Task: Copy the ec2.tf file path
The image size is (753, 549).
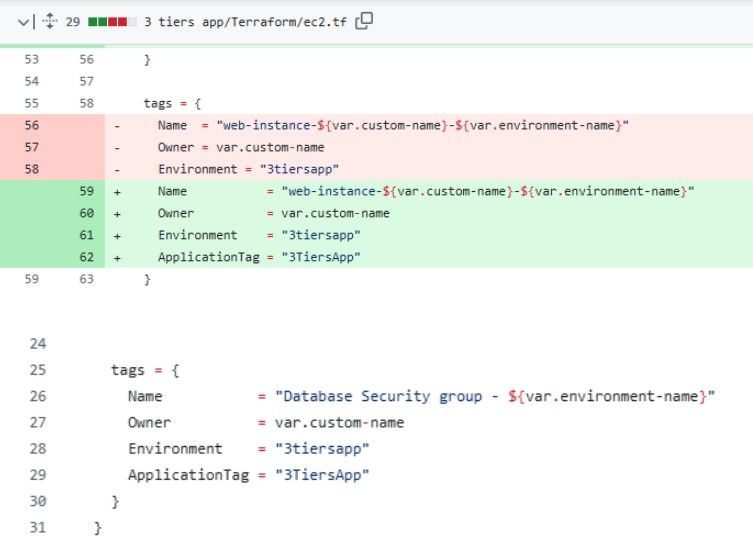Action: 365,20
